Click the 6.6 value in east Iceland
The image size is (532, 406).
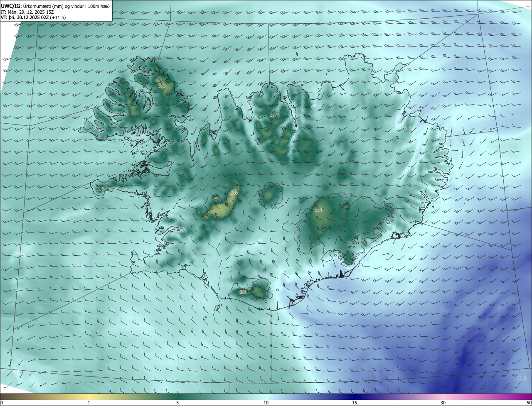408,128
